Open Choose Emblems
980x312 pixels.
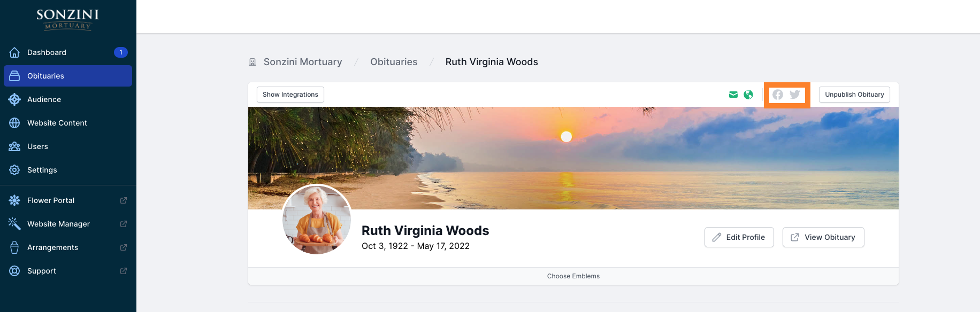tap(573, 276)
